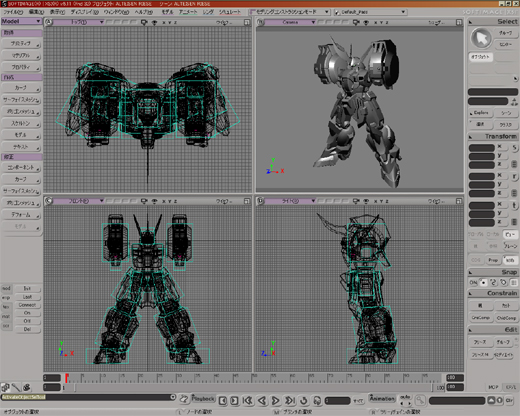Click the play backward button
The image size is (520, 416).
pos(262,400)
